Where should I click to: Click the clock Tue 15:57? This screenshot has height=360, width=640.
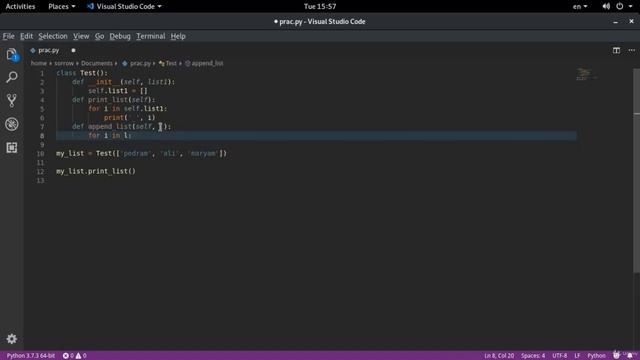tap(320, 6)
